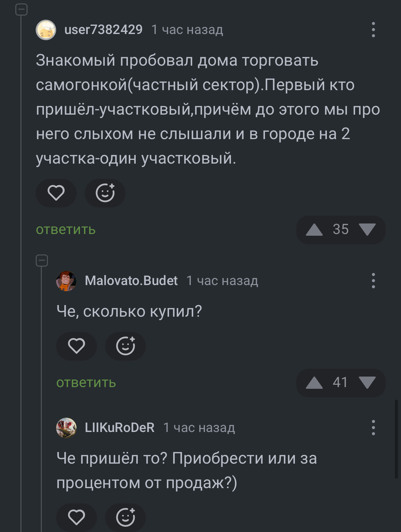Open user7382429's avatar
Image resolution: width=401 pixels, height=532 pixels.
(x=46, y=30)
